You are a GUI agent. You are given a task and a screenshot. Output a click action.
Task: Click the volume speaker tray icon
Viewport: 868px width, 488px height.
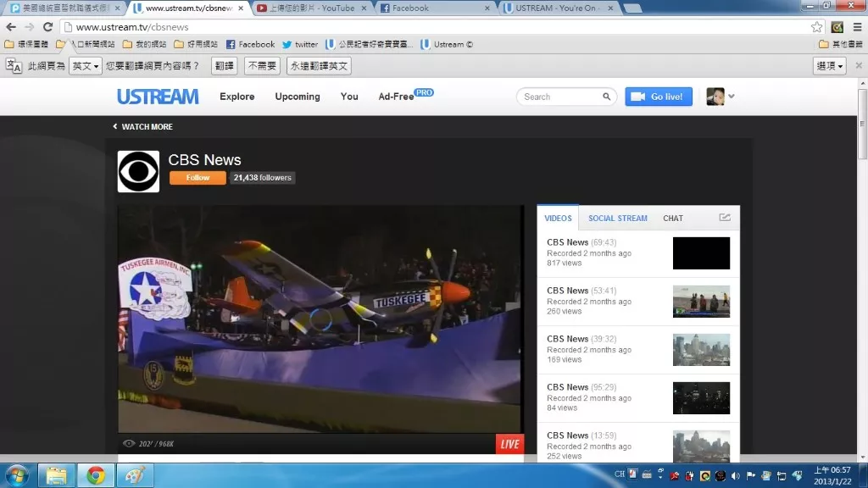click(x=735, y=475)
